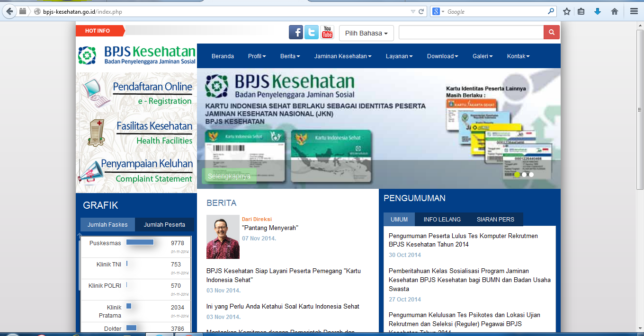Screen dimensions: 644x336
Task: Click the computer icon beside Pendaftaran Online
Action: click(x=97, y=93)
